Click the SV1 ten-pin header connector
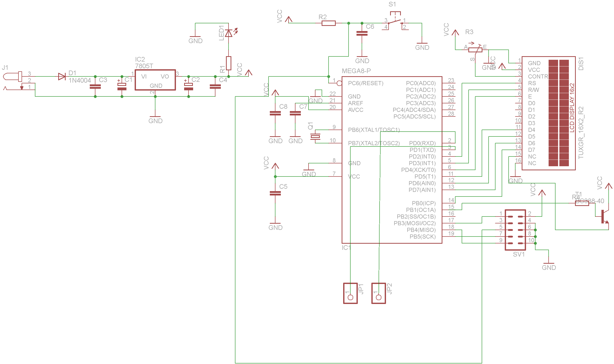Screen dimensions: 614x364 pyautogui.click(x=515, y=230)
